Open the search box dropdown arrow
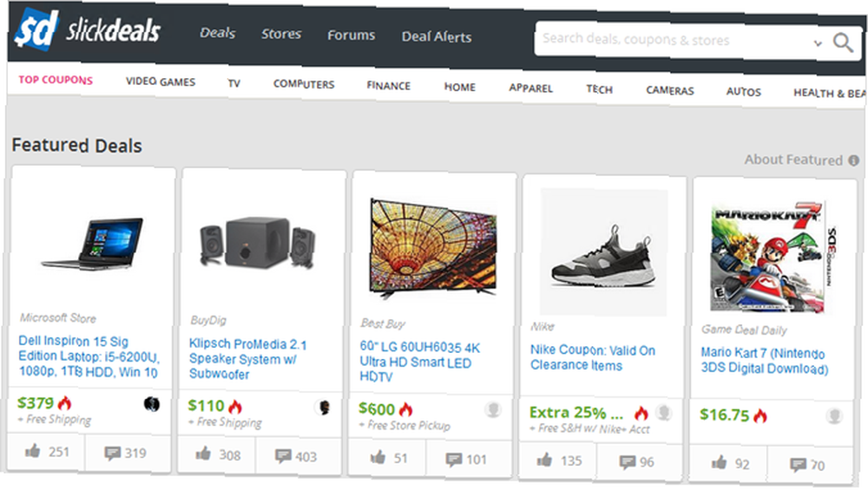Screen dimensions: 868x490 818,43
